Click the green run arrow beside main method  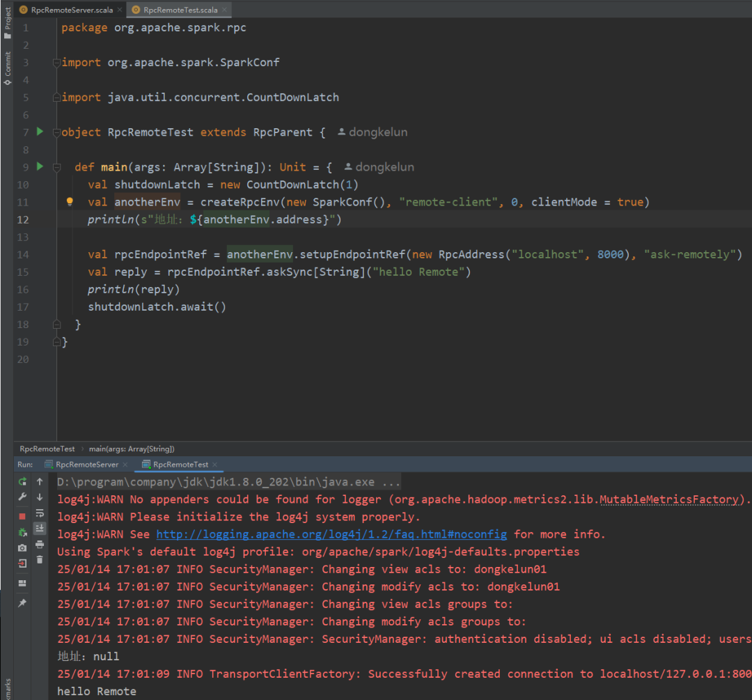[40, 166]
